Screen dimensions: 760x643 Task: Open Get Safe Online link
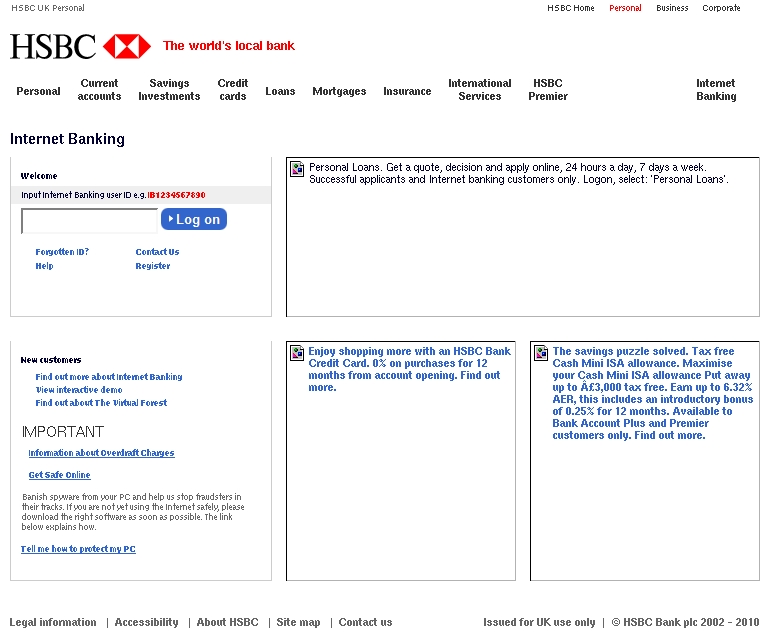click(x=59, y=475)
